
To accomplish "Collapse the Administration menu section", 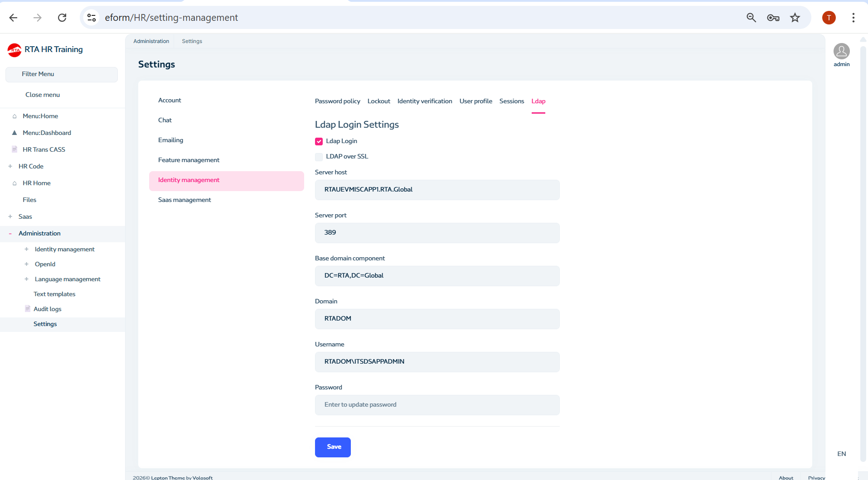I will [x=10, y=234].
